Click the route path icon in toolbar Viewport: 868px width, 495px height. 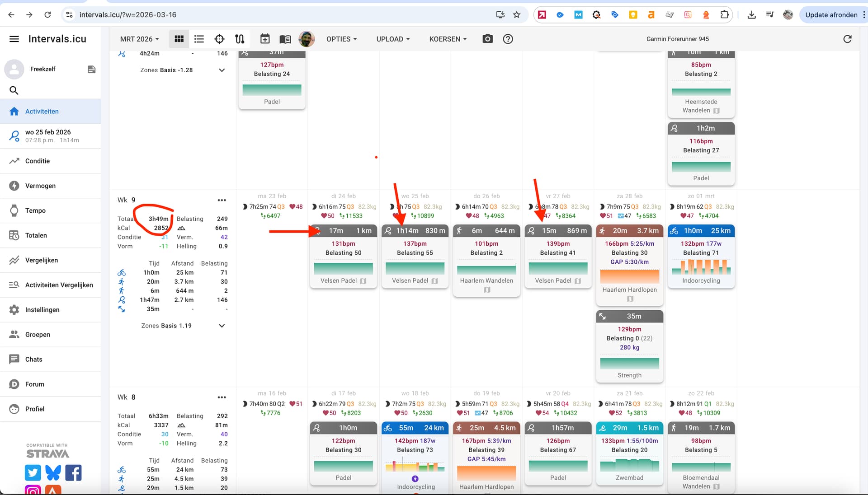[240, 39]
